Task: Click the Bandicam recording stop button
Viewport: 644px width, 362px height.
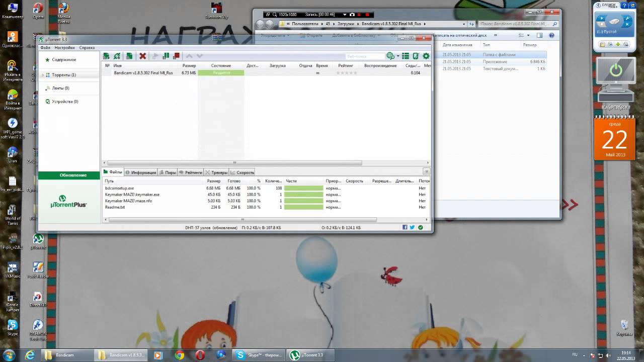Action: click(368, 15)
